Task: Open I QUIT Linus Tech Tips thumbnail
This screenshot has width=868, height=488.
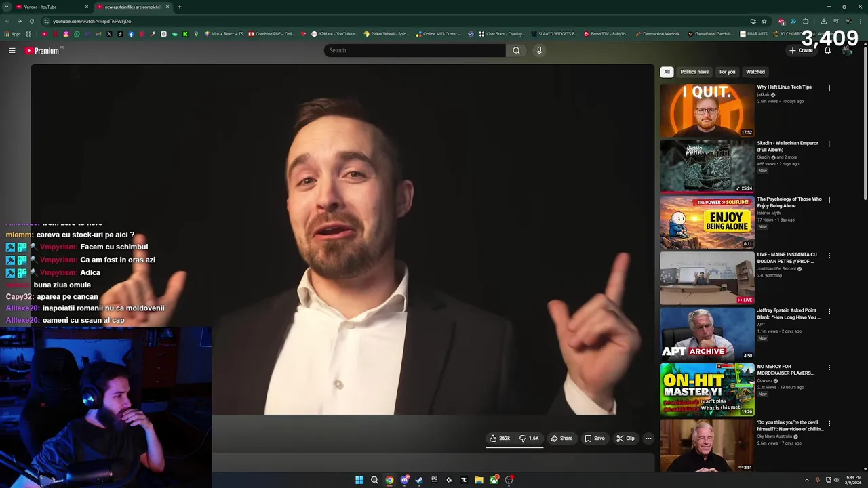Action: coord(707,110)
